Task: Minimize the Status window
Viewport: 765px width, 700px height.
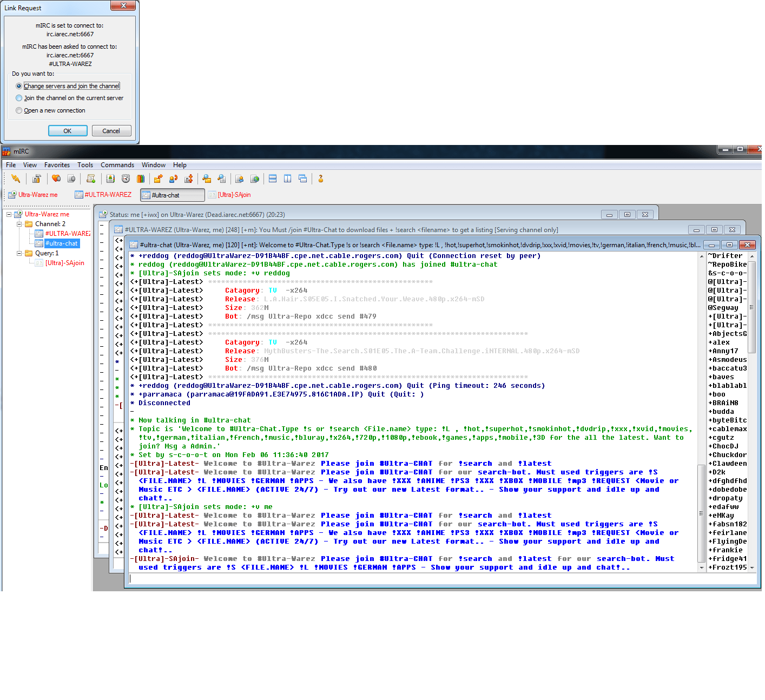Action: tap(609, 215)
